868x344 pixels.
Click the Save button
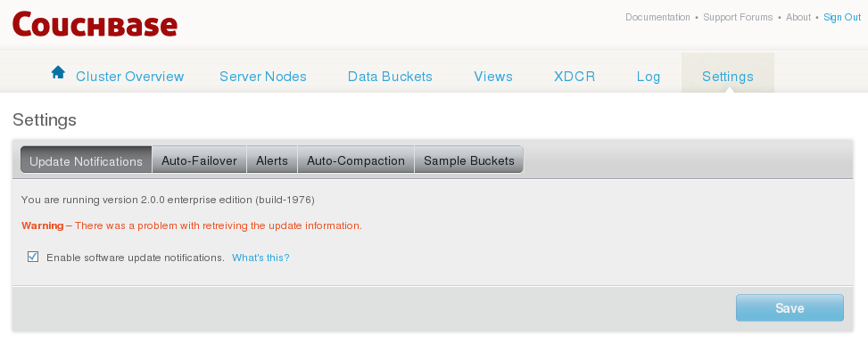[789, 308]
